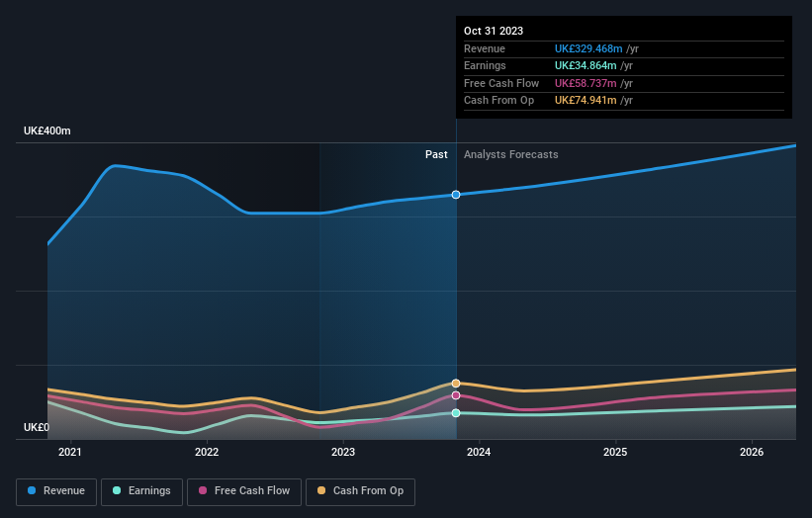
Task: Click the 'Analysts Forecasts' label
Action: (511, 154)
